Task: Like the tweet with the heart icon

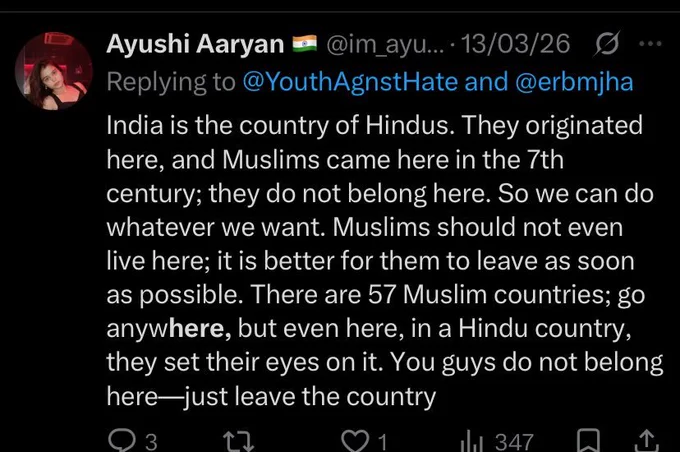Action: 355,441
